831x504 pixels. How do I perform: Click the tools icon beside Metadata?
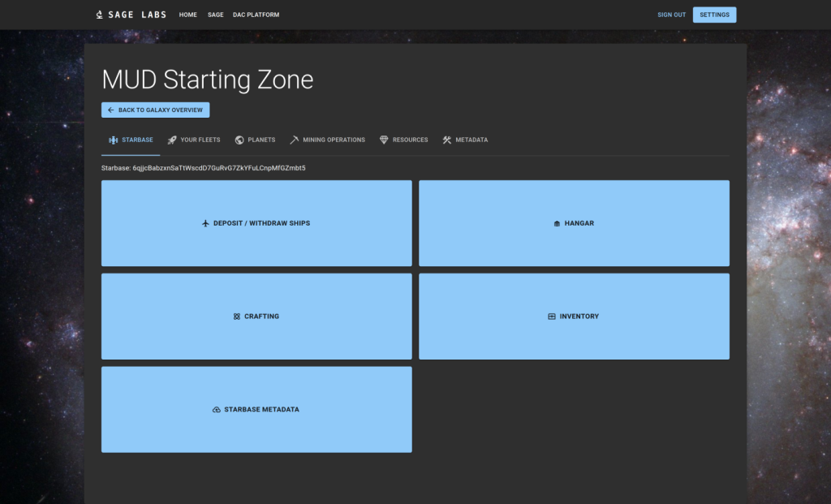coord(447,140)
